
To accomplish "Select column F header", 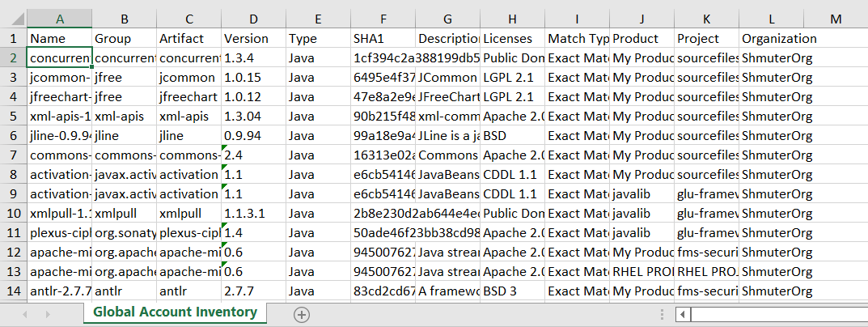I will point(383,19).
